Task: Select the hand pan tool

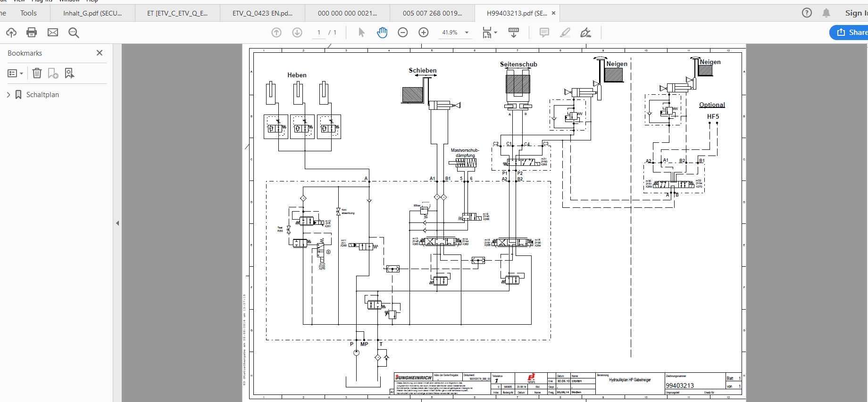Action: [382, 33]
